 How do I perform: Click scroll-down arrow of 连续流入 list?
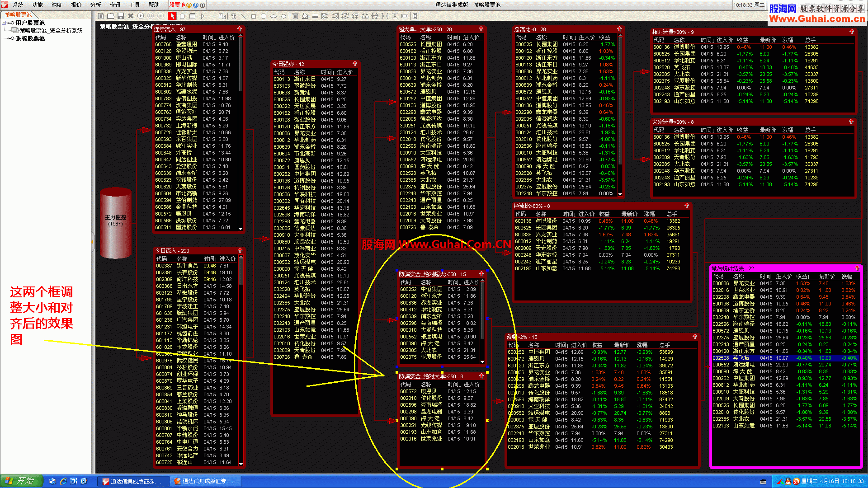coord(241,229)
